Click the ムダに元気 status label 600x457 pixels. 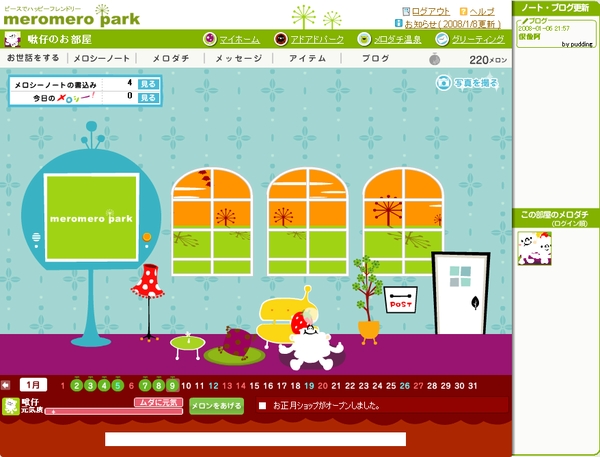point(158,402)
